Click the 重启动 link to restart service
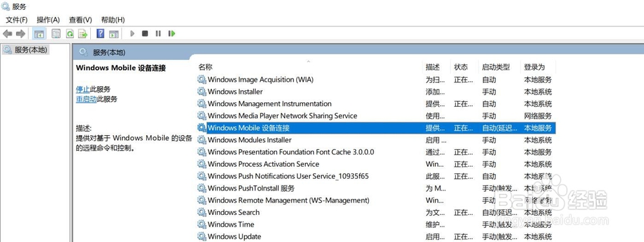Viewport: 644px width, 242px height. pyautogui.click(x=86, y=99)
